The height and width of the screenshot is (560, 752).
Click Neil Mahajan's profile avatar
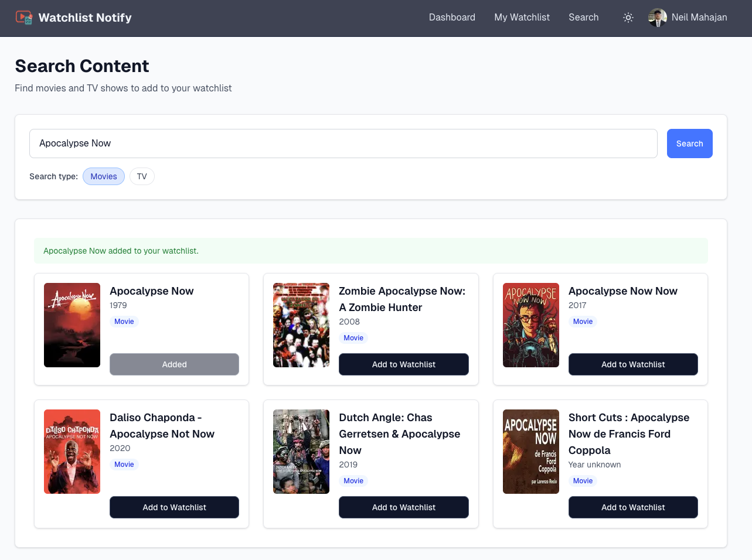coord(657,18)
